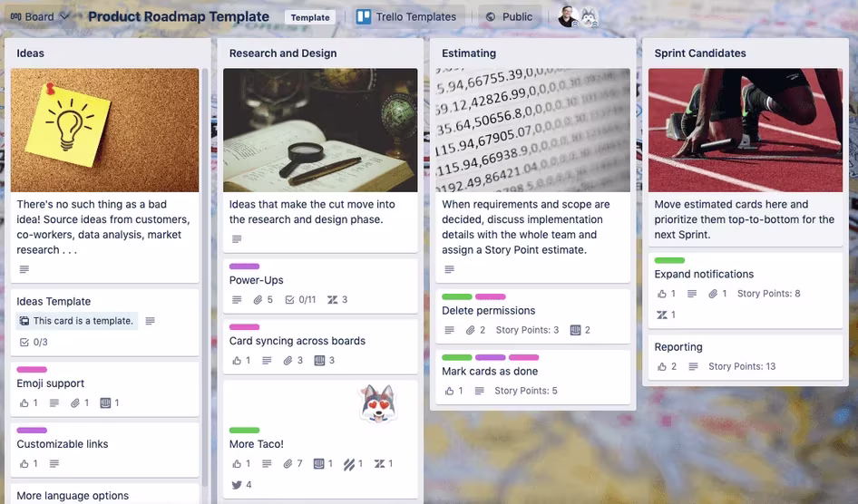Click the purple label on Customizable links
This screenshot has height=504, width=858.
[32, 431]
